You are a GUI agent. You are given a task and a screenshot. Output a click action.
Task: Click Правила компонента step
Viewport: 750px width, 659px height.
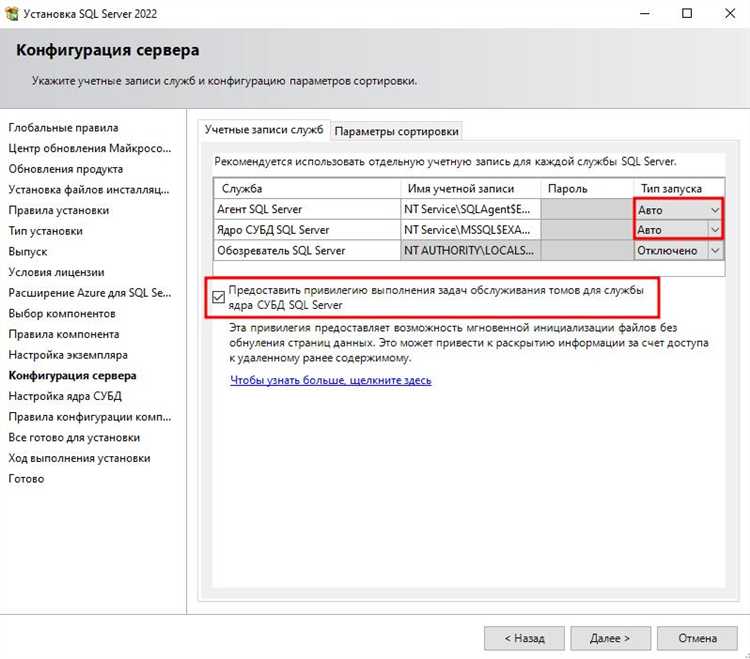[x=64, y=334]
